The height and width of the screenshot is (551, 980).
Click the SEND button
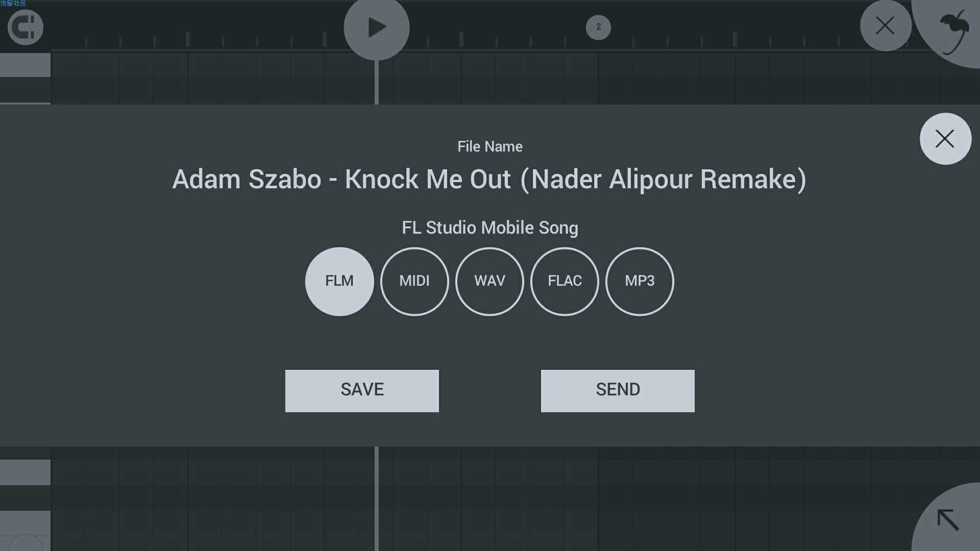pos(618,391)
